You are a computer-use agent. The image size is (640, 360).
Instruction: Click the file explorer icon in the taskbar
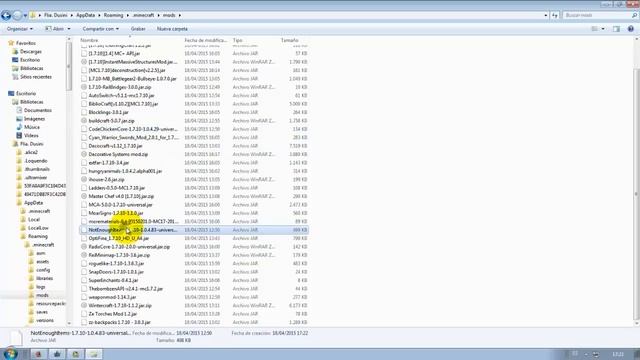tap(94, 354)
